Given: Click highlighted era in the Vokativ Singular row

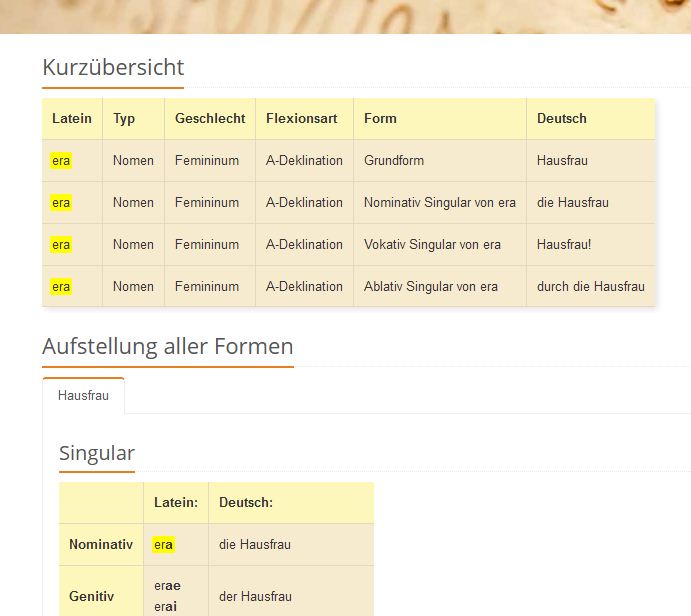Looking at the screenshot, I should (61, 244).
